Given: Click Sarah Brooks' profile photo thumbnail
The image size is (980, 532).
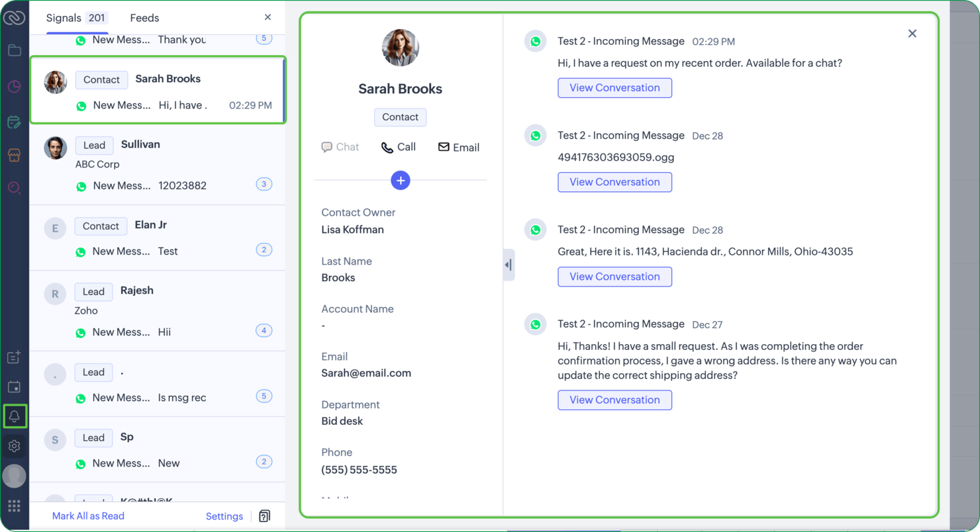Looking at the screenshot, I should click(x=400, y=47).
